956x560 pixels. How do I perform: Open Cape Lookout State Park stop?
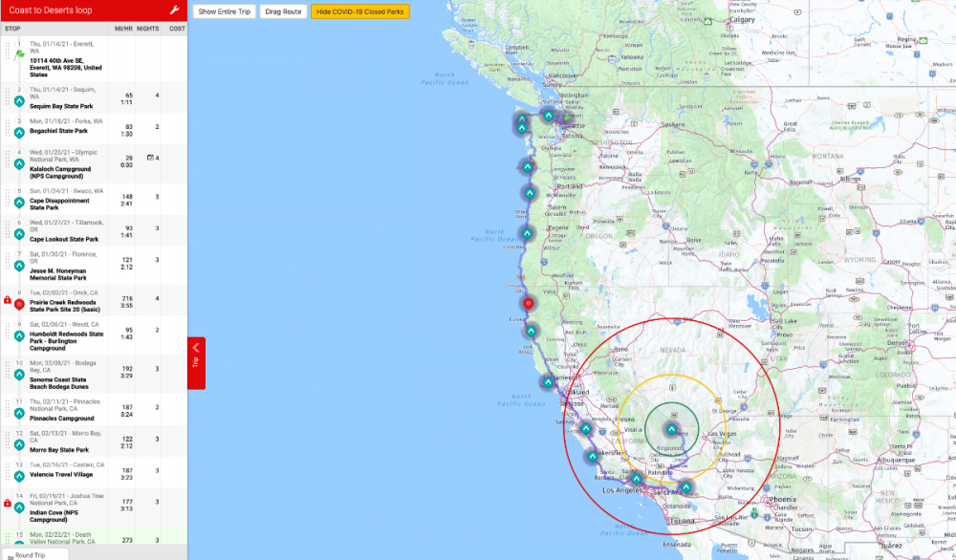pyautogui.click(x=63, y=239)
